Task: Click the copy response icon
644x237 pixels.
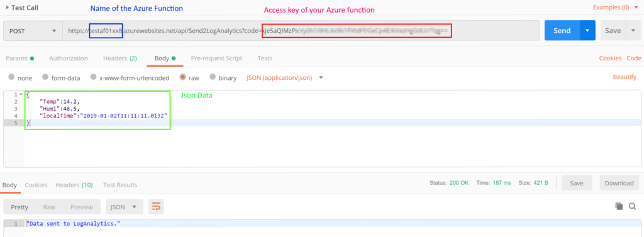Action: pos(619,206)
